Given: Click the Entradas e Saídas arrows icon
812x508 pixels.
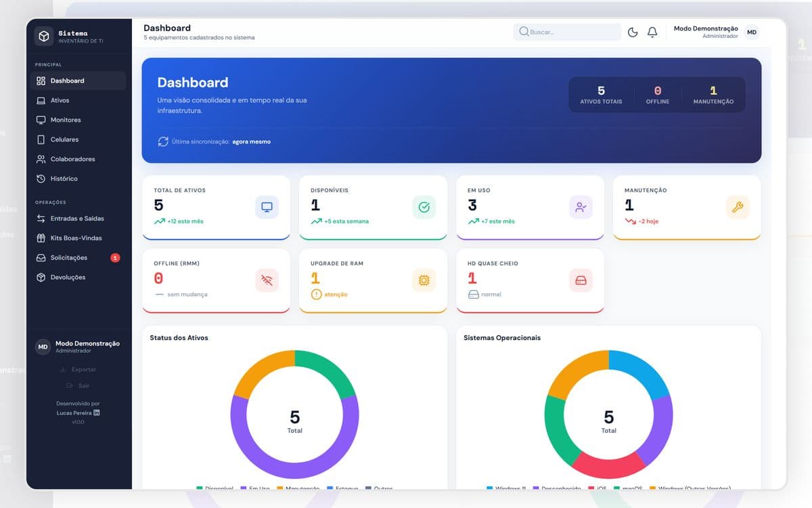Looking at the screenshot, I should point(41,219).
